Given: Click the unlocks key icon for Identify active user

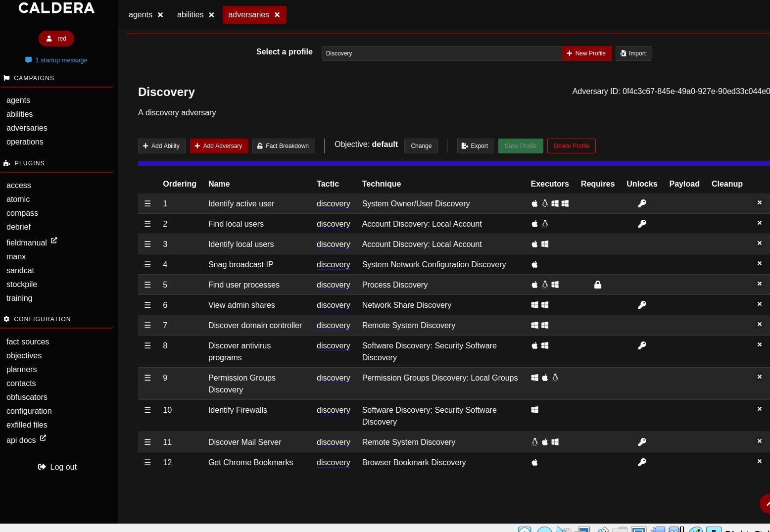Looking at the screenshot, I should 642,203.
